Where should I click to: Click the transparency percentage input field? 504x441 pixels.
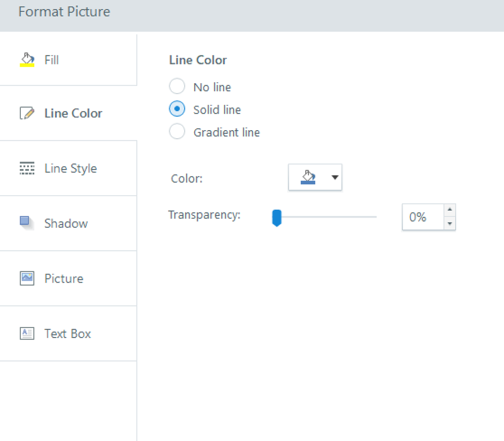pyautogui.click(x=422, y=217)
